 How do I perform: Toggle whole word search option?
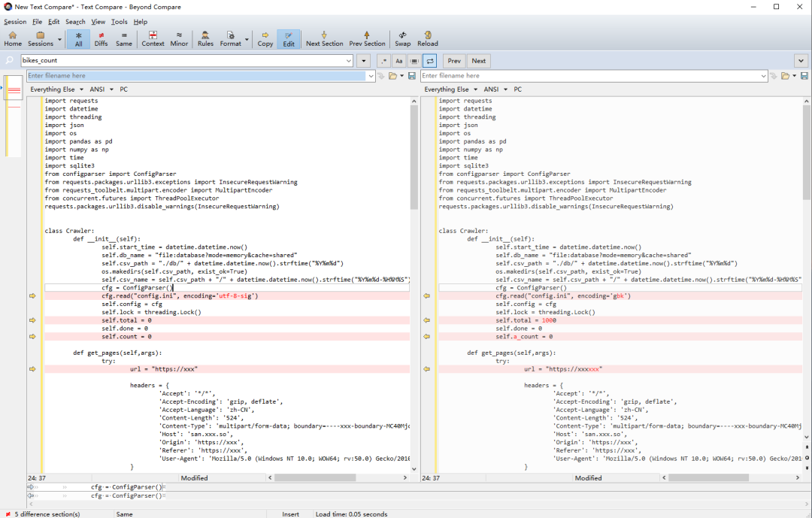(x=414, y=61)
